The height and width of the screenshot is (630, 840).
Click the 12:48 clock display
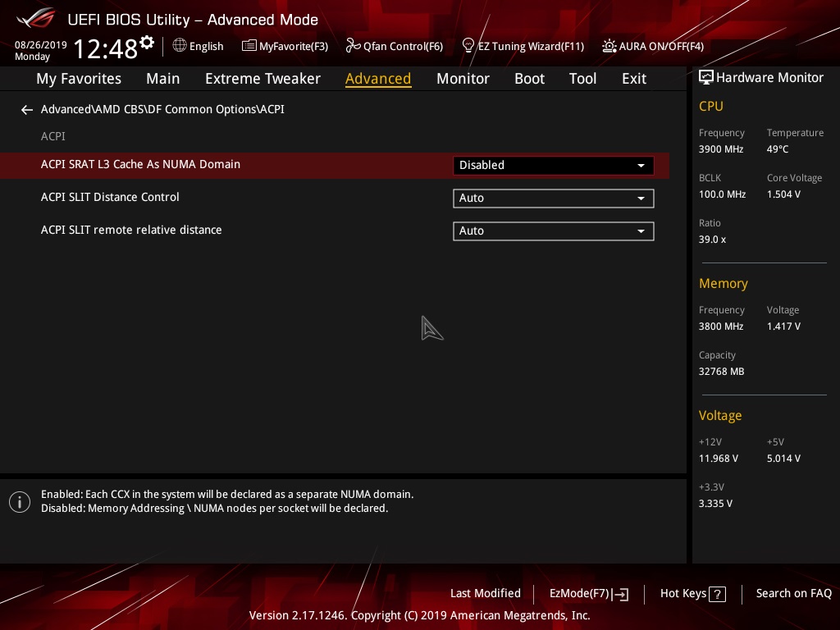click(106, 48)
